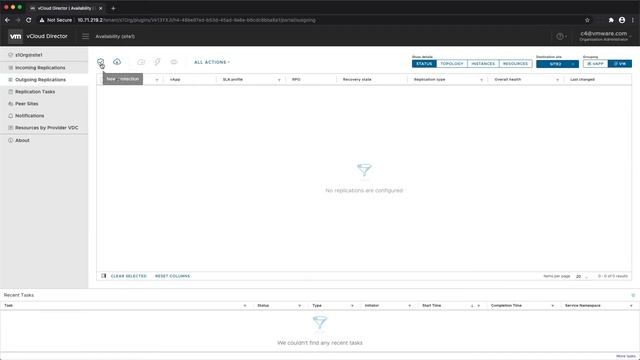Bookmark the page with the star icon
Image resolution: width=640 pixels, height=360 pixels.
(x=587, y=20)
